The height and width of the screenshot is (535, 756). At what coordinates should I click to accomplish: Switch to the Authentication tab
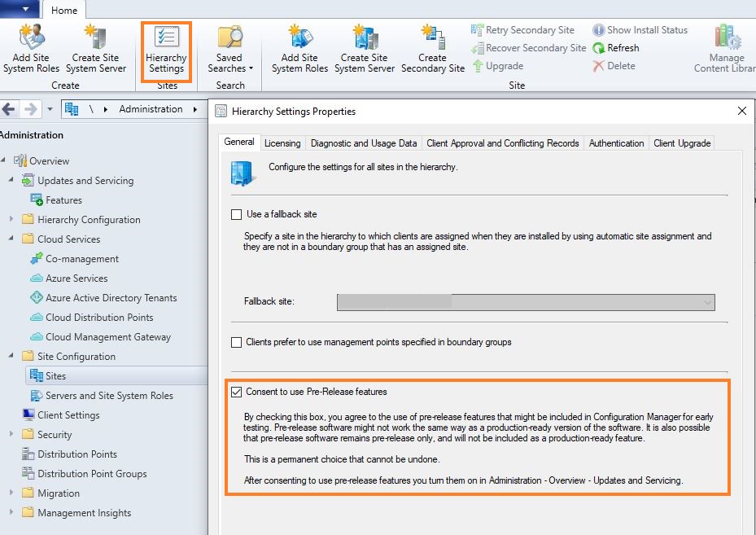tap(616, 143)
